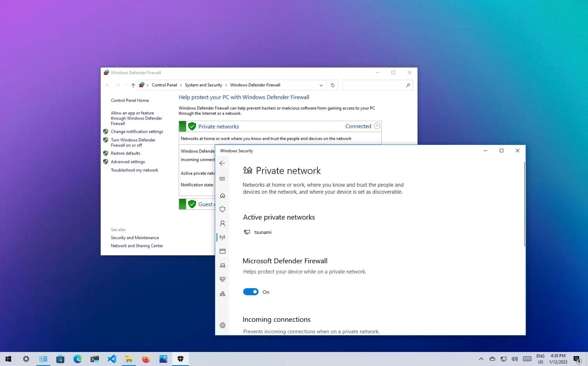The image size is (588, 366).
Task: Open Windows Security settings gear
Action: (x=223, y=325)
